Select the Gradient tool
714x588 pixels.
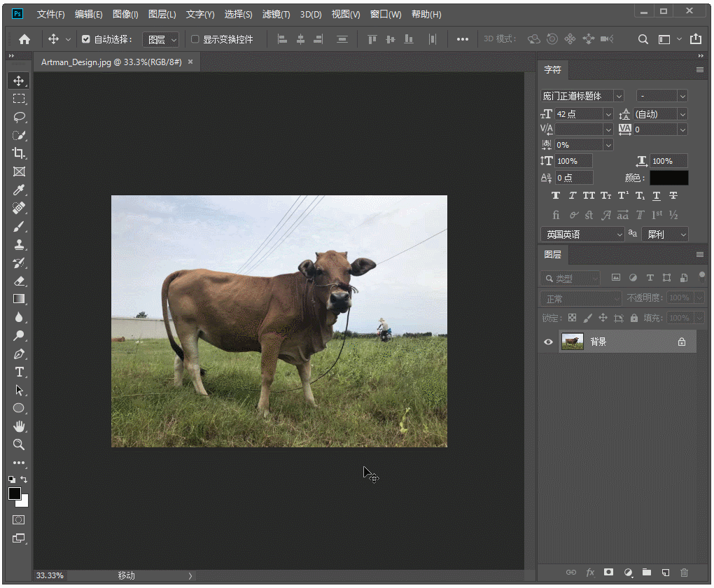pos(19,299)
